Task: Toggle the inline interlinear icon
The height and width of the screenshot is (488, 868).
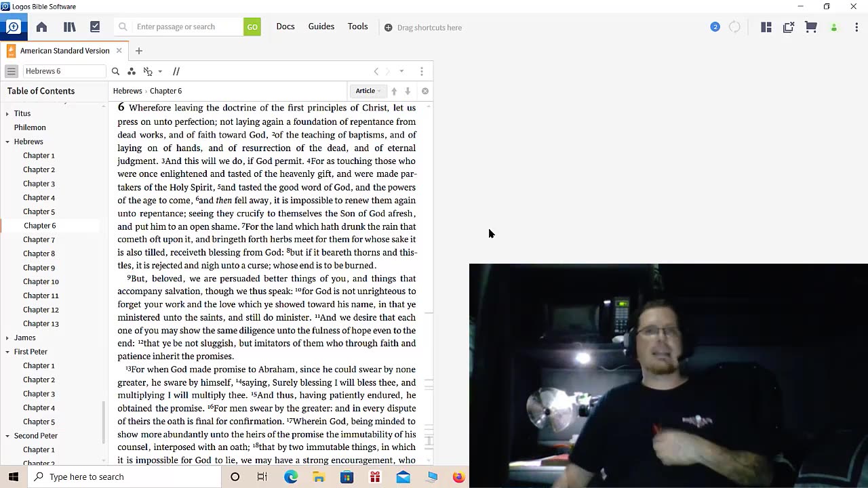Action: pyautogui.click(x=148, y=71)
